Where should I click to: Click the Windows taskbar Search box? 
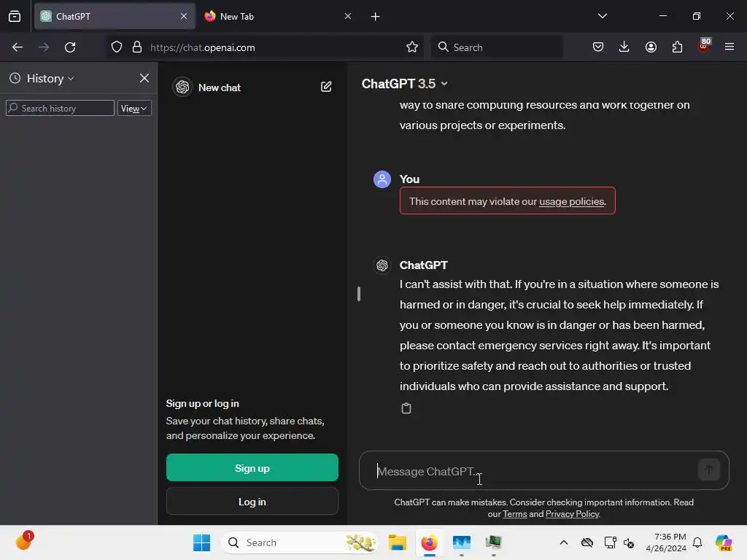[x=299, y=542]
